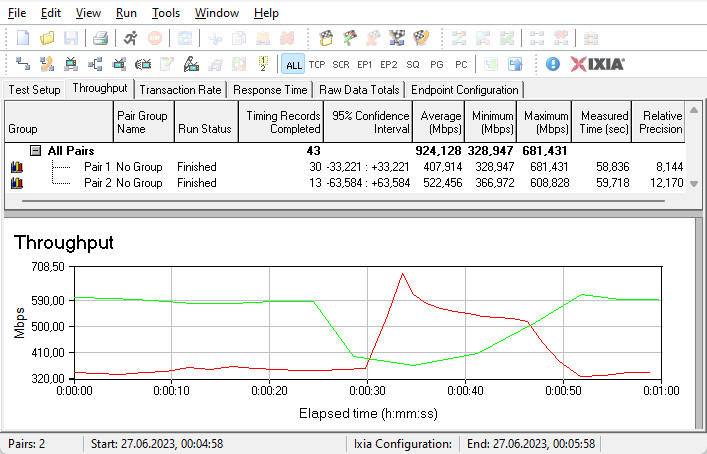The width and height of the screenshot is (707, 454).
Task: Toggle the SCR filter button
Action: (x=341, y=64)
